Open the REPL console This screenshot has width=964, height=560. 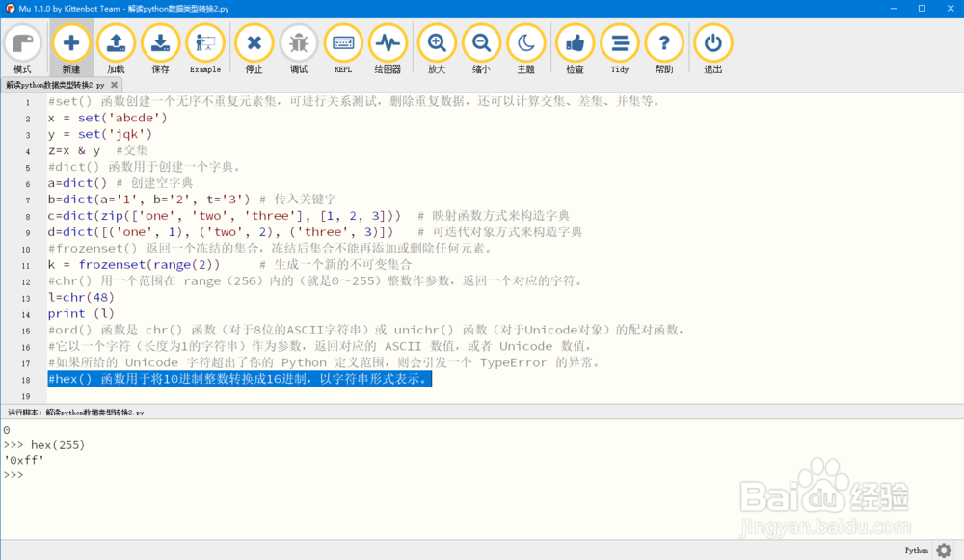coord(342,42)
